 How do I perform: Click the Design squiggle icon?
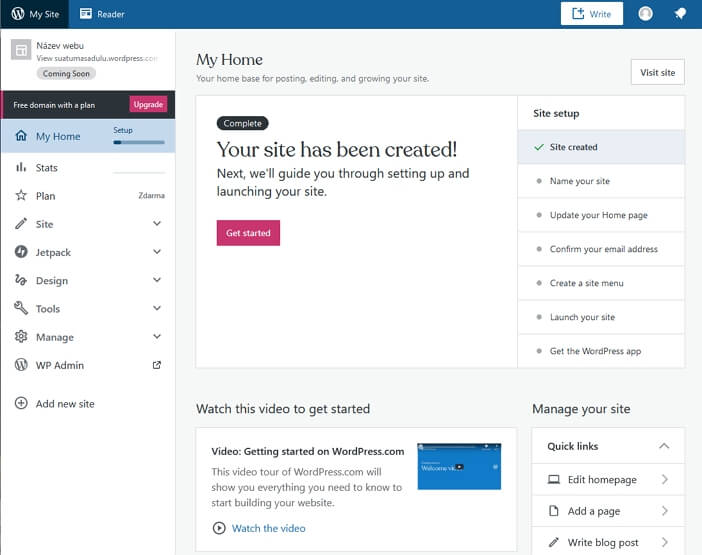click(x=21, y=280)
